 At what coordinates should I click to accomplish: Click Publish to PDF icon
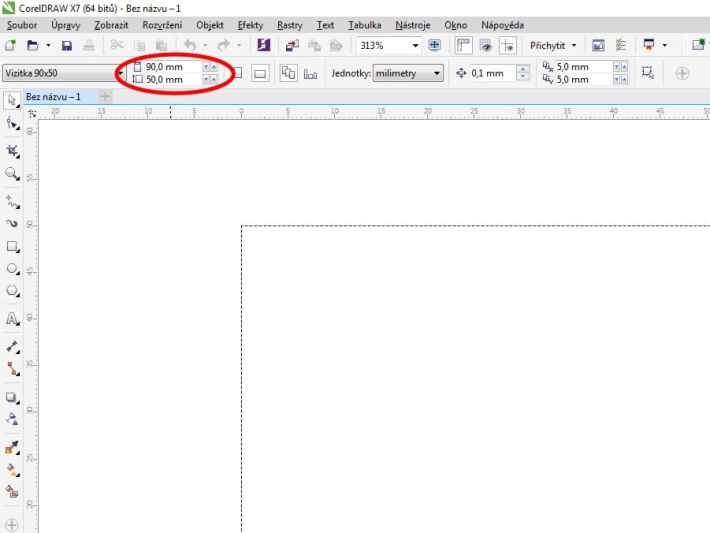(336, 45)
